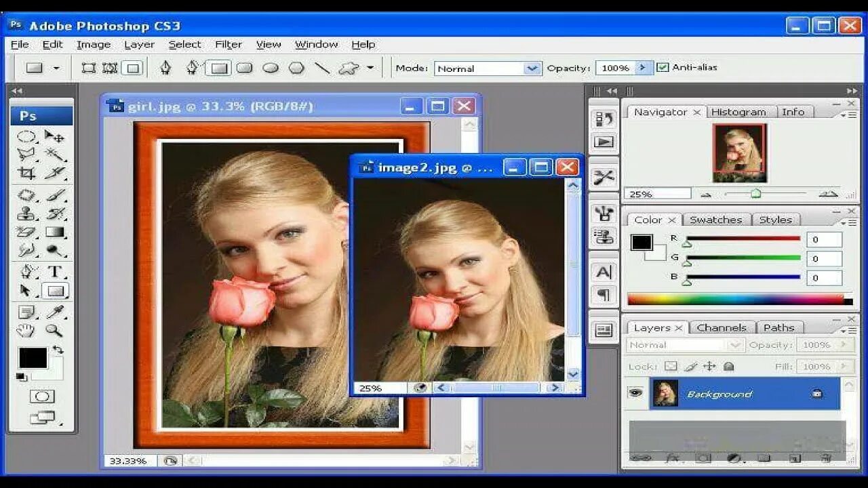This screenshot has width=868, height=488.
Task: Select the Gradient tool in toolbox
Action: (x=55, y=232)
